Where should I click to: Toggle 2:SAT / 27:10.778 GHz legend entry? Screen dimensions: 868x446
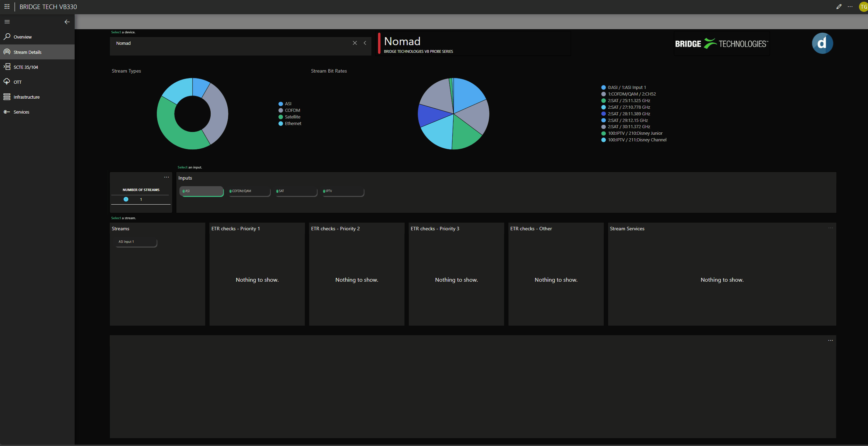click(626, 107)
